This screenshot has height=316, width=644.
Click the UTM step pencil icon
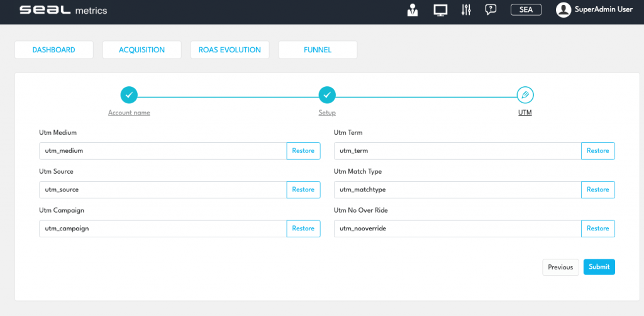525,95
